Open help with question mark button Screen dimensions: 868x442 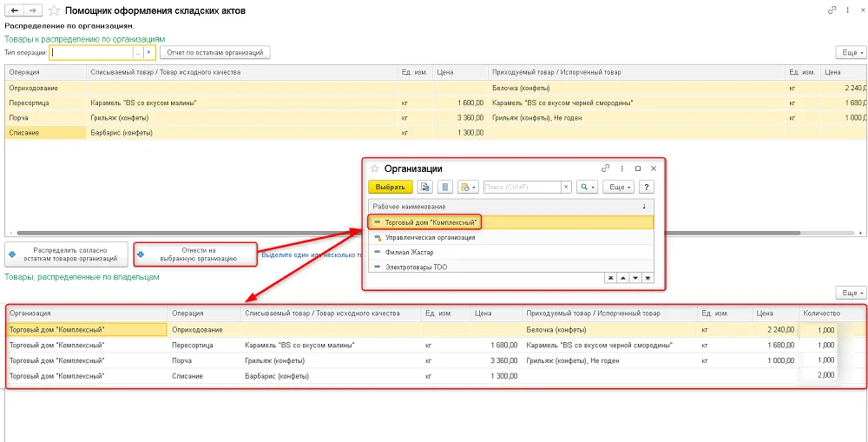coord(647,188)
